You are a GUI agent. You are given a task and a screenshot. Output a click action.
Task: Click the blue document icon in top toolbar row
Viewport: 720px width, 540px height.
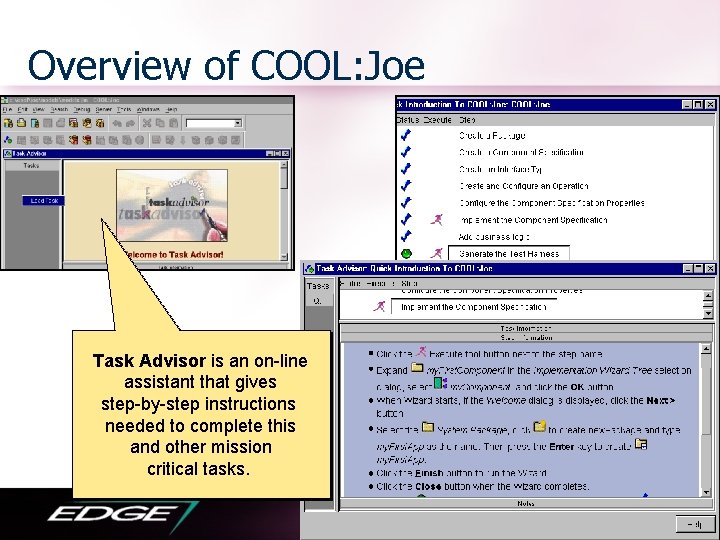click(35, 123)
